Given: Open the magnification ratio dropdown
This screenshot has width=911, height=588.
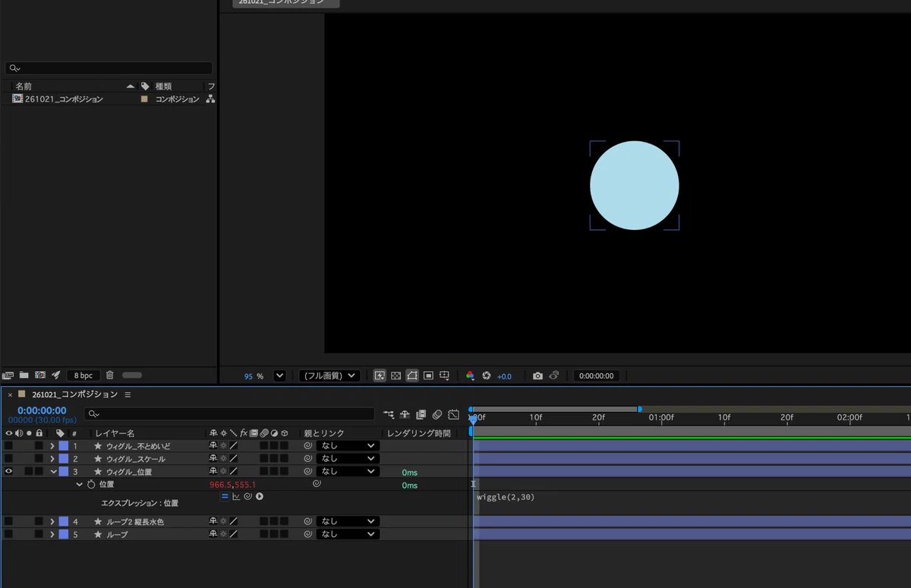Looking at the screenshot, I should pos(279,376).
